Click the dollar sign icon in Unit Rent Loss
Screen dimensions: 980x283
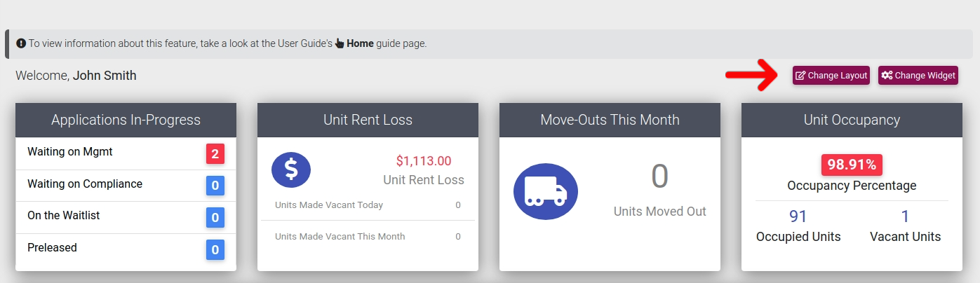coord(291,170)
